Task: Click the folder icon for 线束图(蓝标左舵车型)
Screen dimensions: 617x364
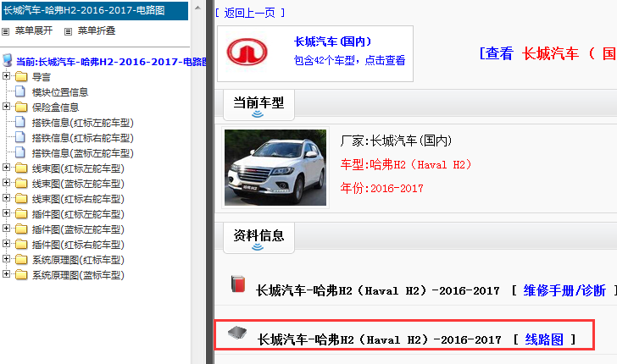Action: click(21, 183)
